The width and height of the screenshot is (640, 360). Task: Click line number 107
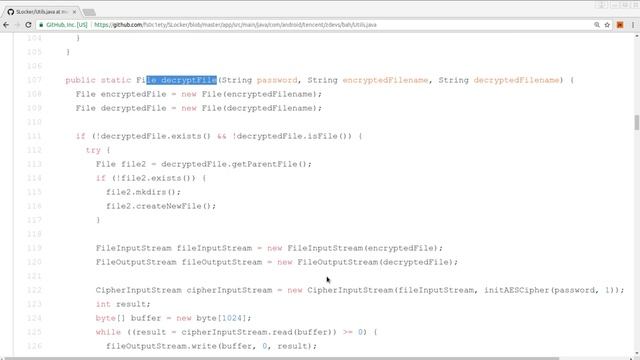coord(34,80)
